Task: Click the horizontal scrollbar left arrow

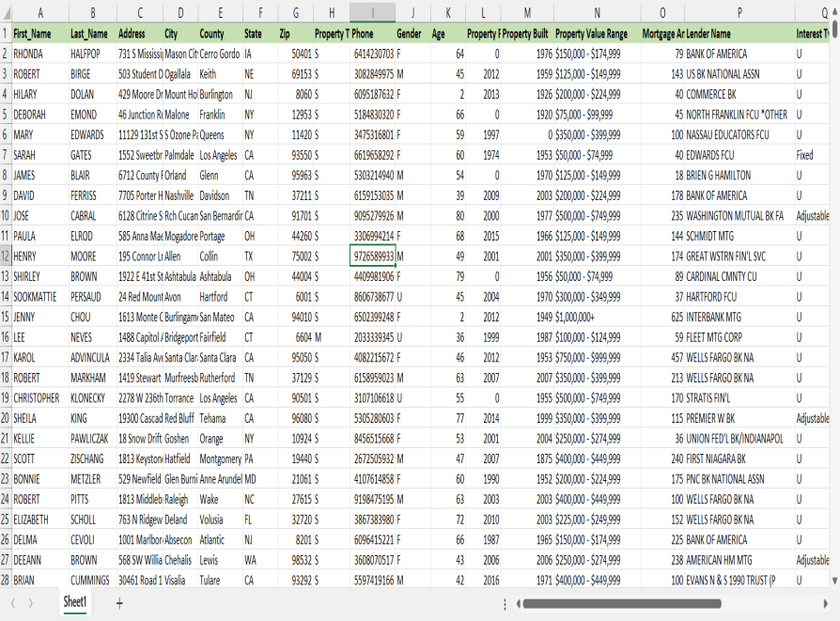Action: tap(519, 604)
